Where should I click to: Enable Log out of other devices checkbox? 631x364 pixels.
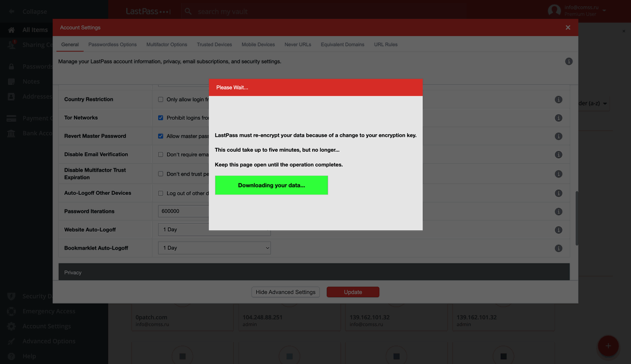(161, 193)
